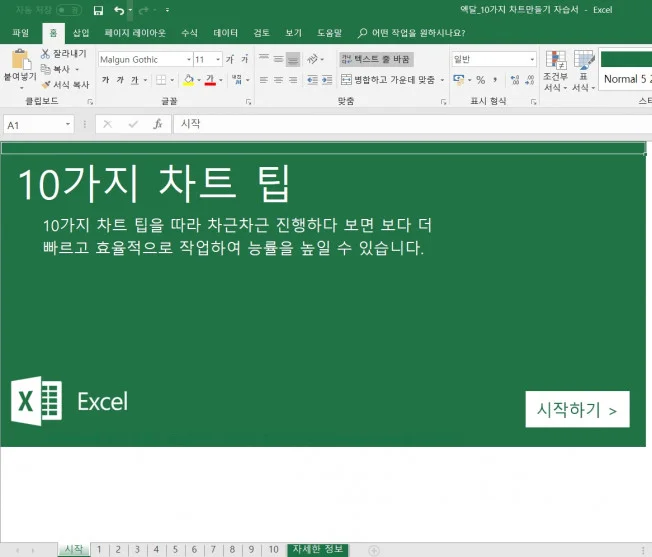Decrease indent icon

[312, 80]
